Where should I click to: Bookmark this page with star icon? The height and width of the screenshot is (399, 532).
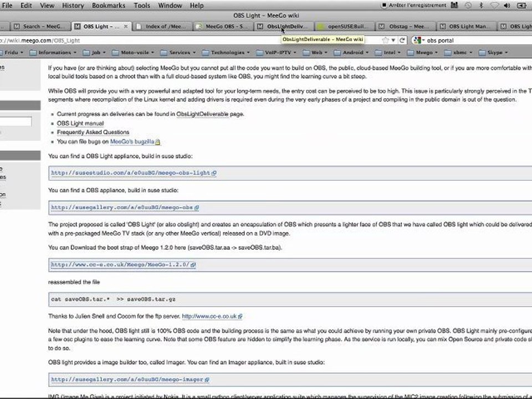(x=386, y=40)
